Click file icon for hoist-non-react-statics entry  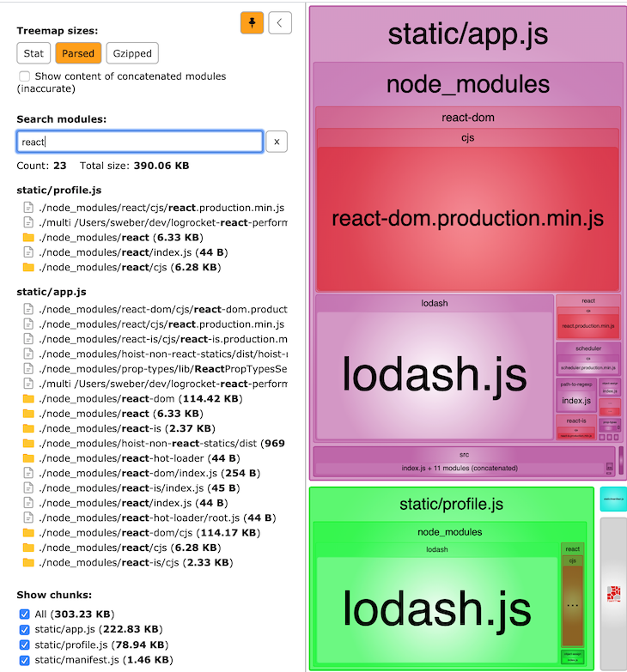click(28, 354)
